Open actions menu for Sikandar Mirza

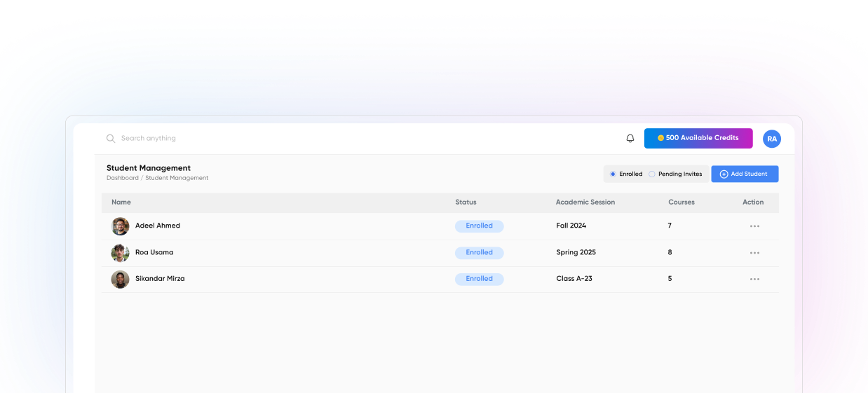[754, 280]
